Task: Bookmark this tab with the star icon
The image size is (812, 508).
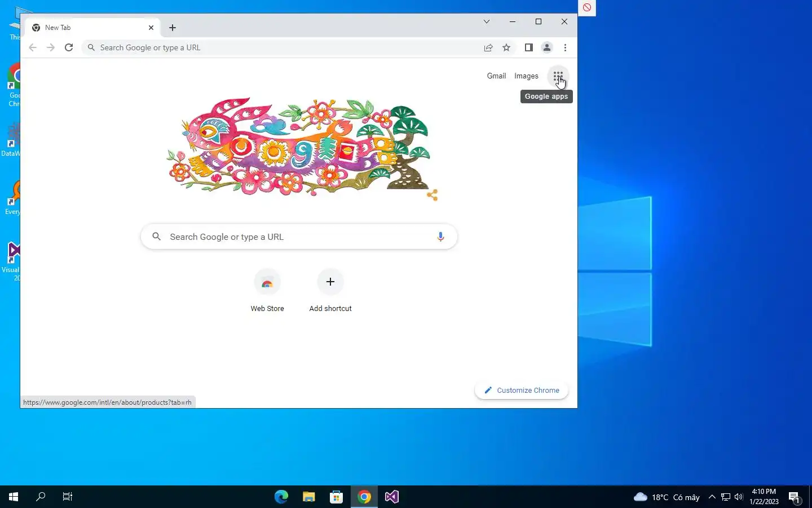Action: [x=506, y=47]
